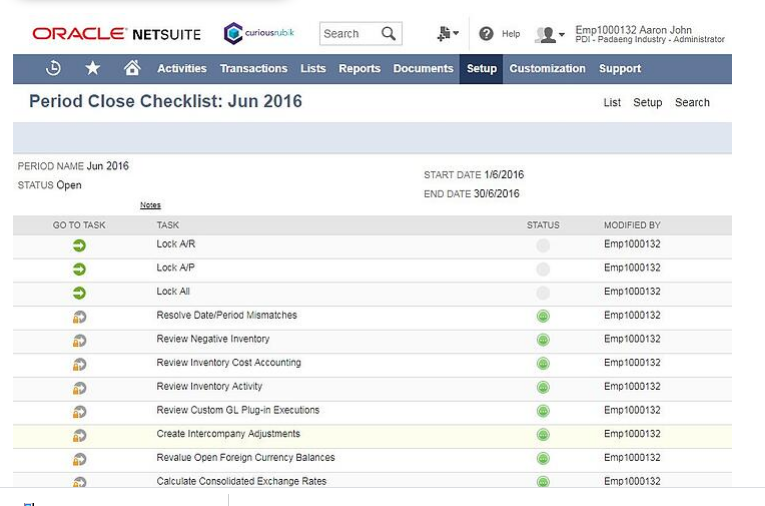Screen dimensions: 765x506
Task: Click the Help question mark icon
Action: [x=486, y=33]
